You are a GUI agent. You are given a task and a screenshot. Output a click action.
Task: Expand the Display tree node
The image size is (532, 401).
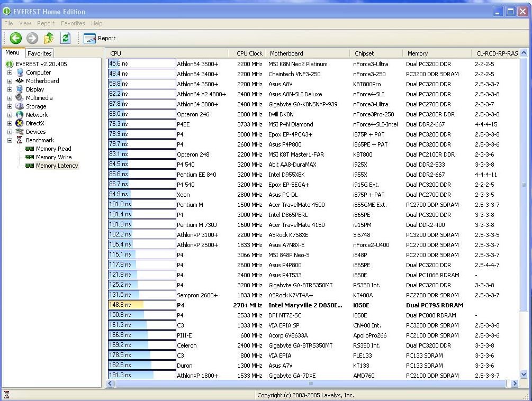coord(10,89)
